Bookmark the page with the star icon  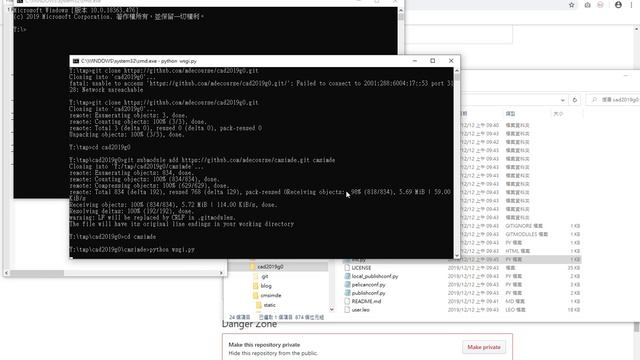571,5
